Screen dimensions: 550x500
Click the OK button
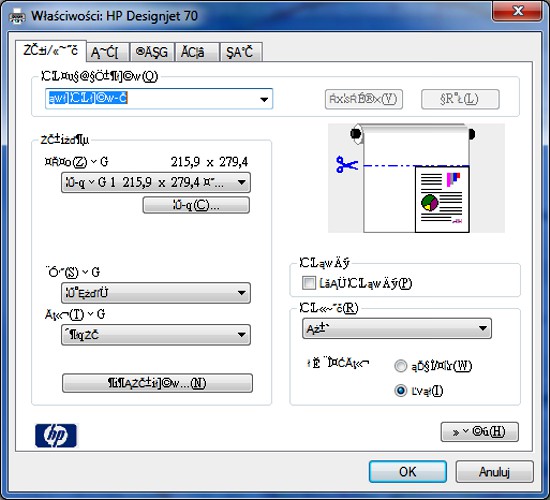click(x=408, y=472)
